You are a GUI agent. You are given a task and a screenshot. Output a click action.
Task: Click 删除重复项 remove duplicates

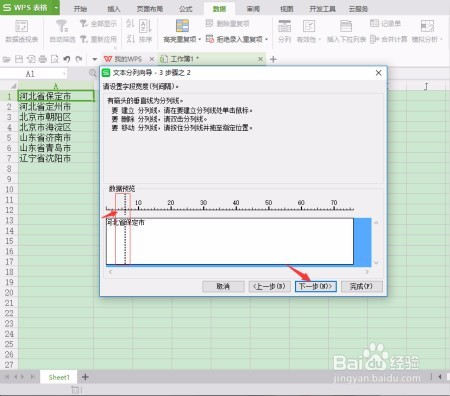click(228, 23)
